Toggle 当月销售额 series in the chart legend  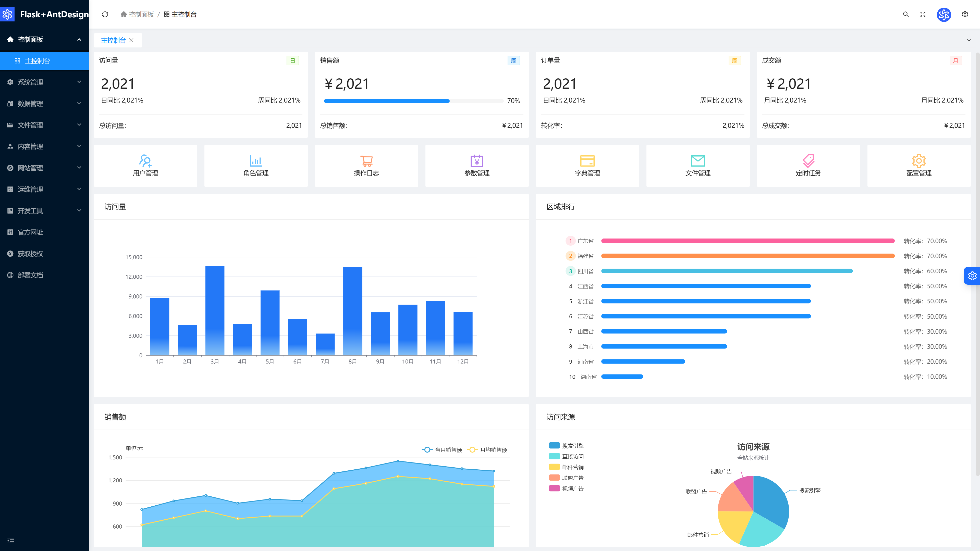tap(442, 450)
